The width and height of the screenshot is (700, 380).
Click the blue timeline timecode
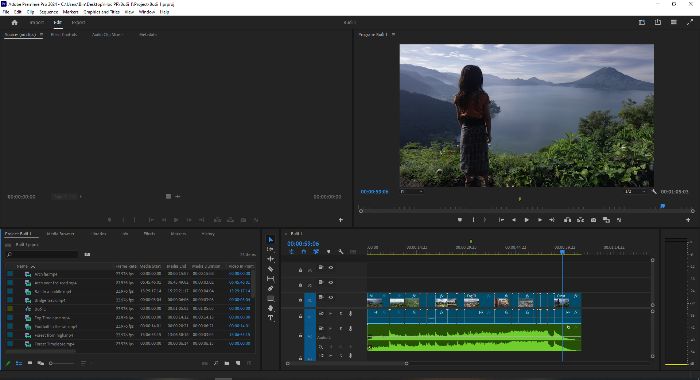[x=303, y=244]
